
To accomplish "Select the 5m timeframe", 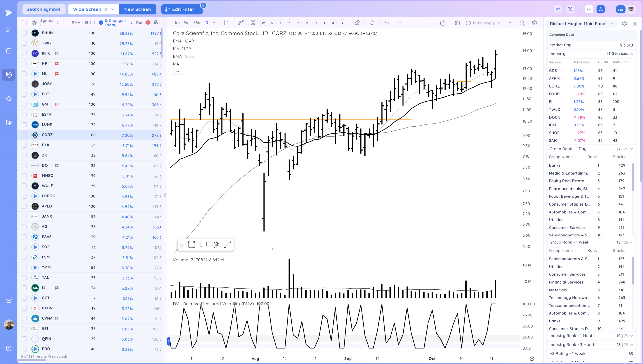I will click(x=186, y=23).
